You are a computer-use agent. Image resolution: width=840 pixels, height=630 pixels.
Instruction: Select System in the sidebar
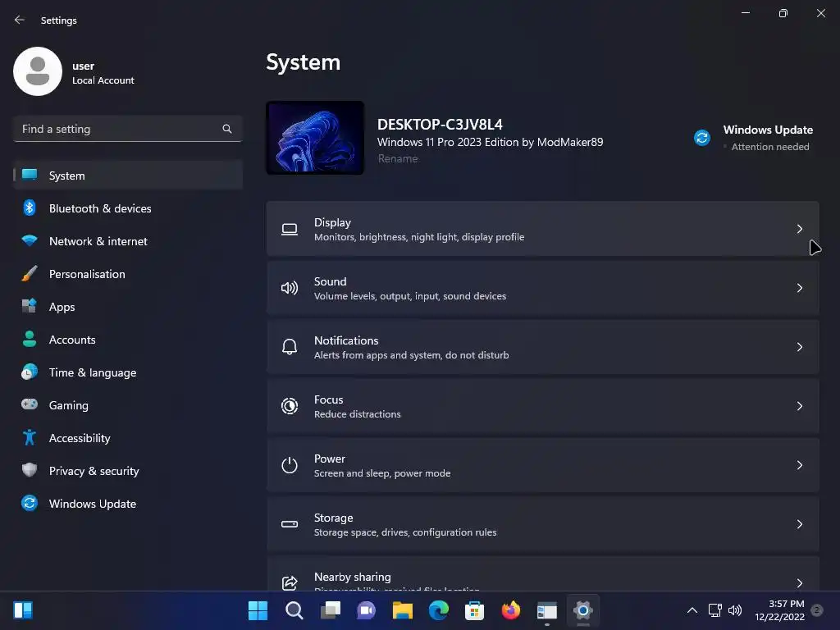click(x=127, y=176)
